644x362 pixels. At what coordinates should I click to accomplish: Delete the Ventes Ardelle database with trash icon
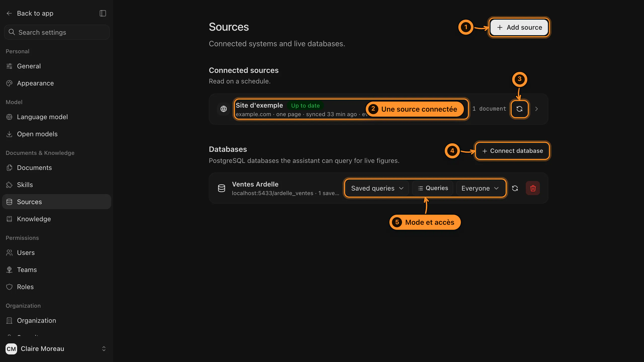[x=533, y=188]
